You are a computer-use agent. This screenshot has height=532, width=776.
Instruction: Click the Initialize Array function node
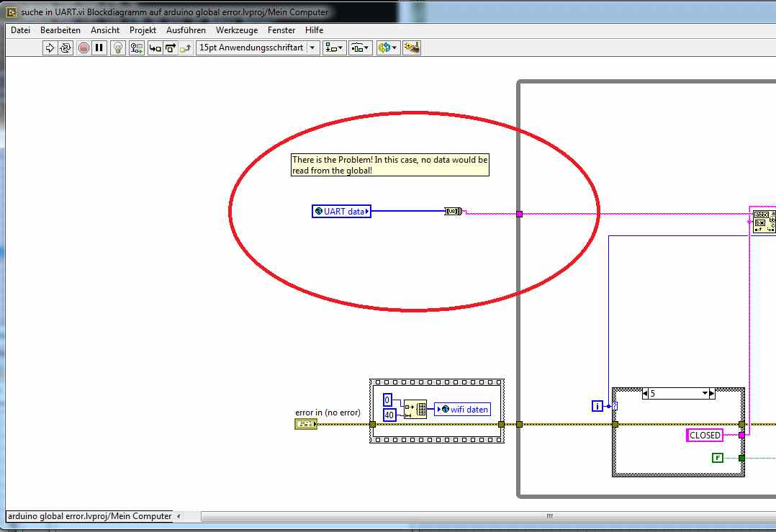click(415, 410)
